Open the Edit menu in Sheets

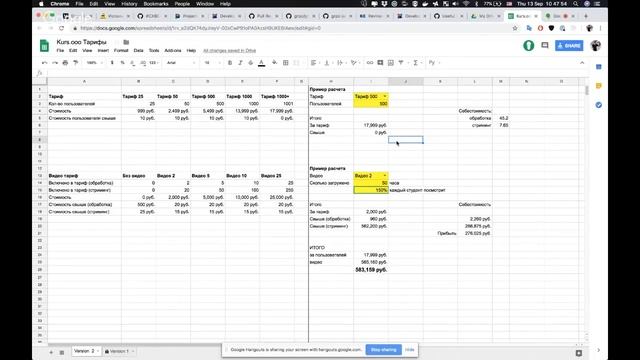click(x=73, y=51)
